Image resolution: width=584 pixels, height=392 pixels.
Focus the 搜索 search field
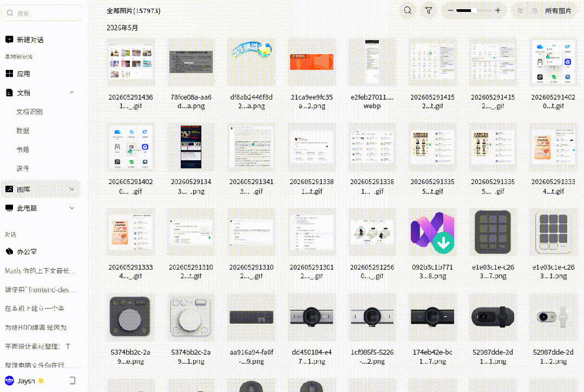pyautogui.click(x=41, y=13)
